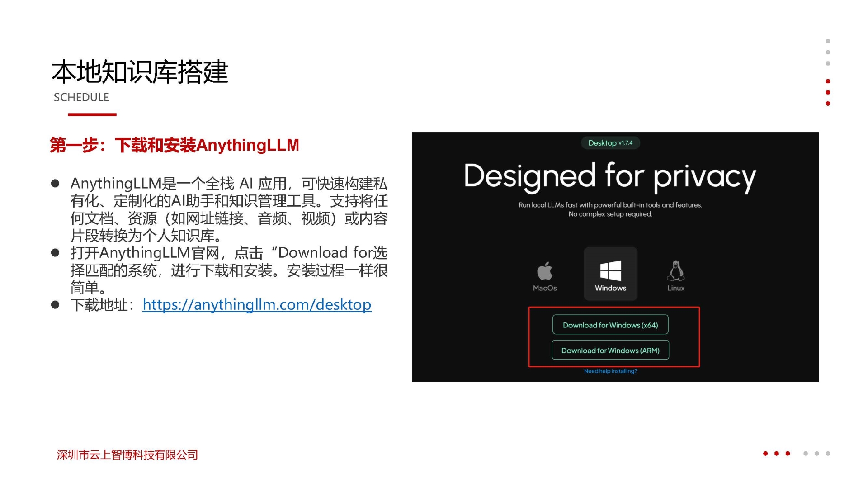Viewport: 868px width, 488px height.
Task: Click the lowest red dot in vertical column
Action: pos(828,104)
